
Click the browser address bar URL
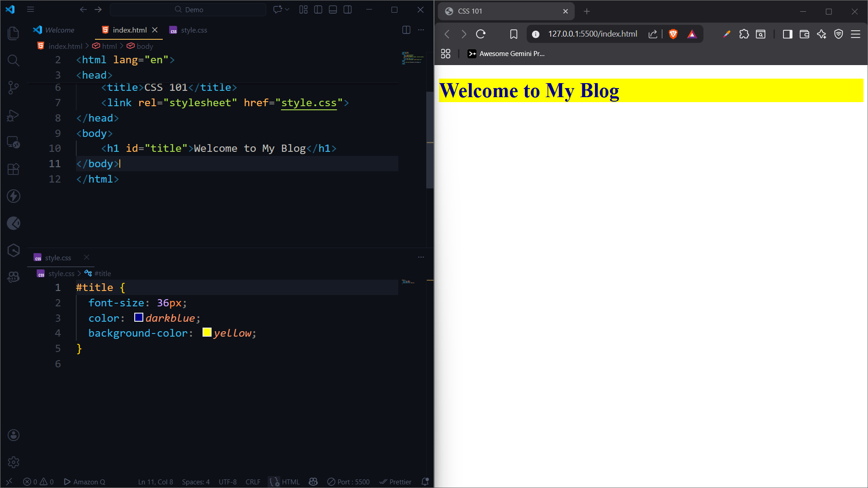(x=592, y=34)
